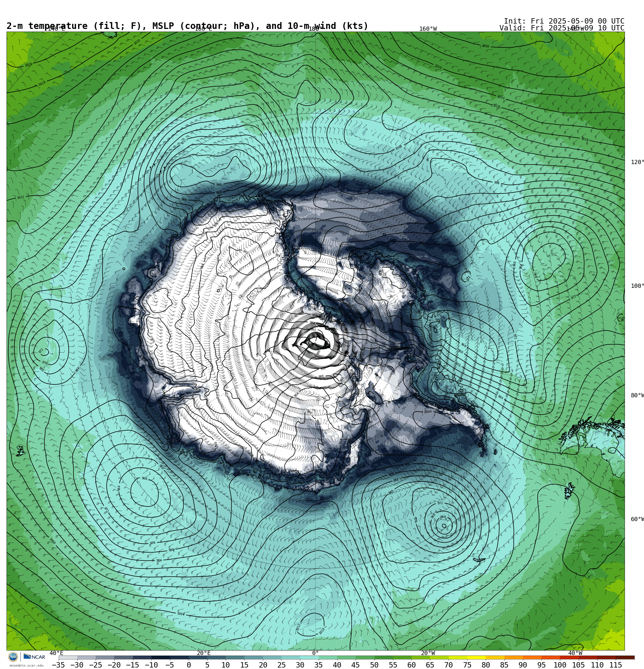Click the '140°E' longitude label at top
Image resolution: width=644 pixels, height=669 pixels.
(x=56, y=29)
